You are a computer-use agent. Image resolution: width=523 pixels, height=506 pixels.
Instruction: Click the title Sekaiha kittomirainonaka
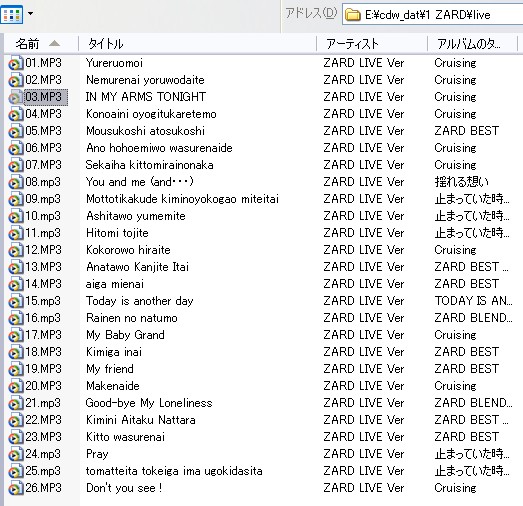click(x=149, y=165)
